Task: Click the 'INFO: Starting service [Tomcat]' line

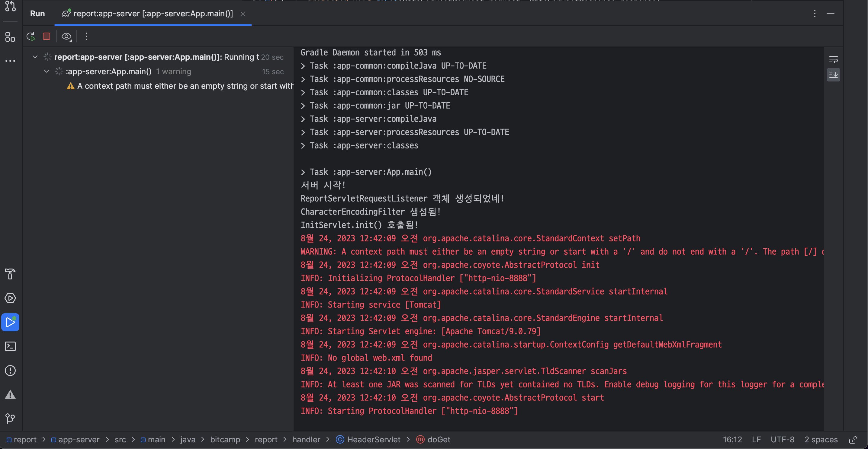Action: coord(371,305)
